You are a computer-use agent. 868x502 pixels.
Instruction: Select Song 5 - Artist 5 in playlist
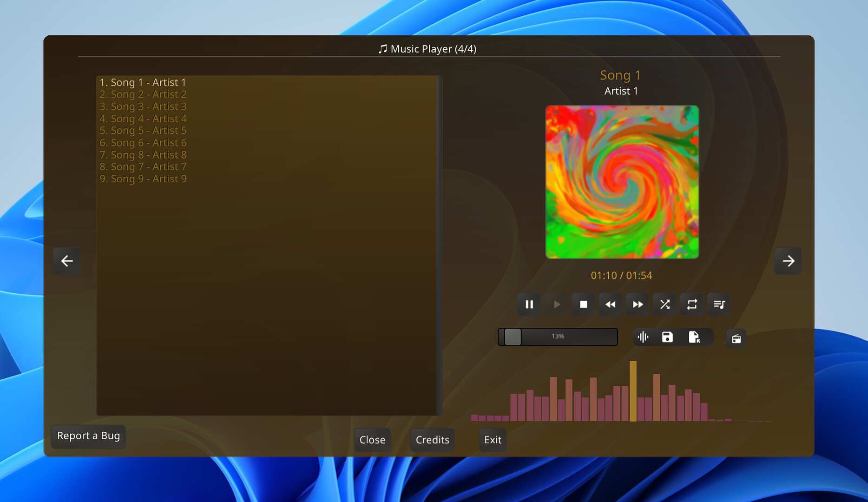(143, 131)
